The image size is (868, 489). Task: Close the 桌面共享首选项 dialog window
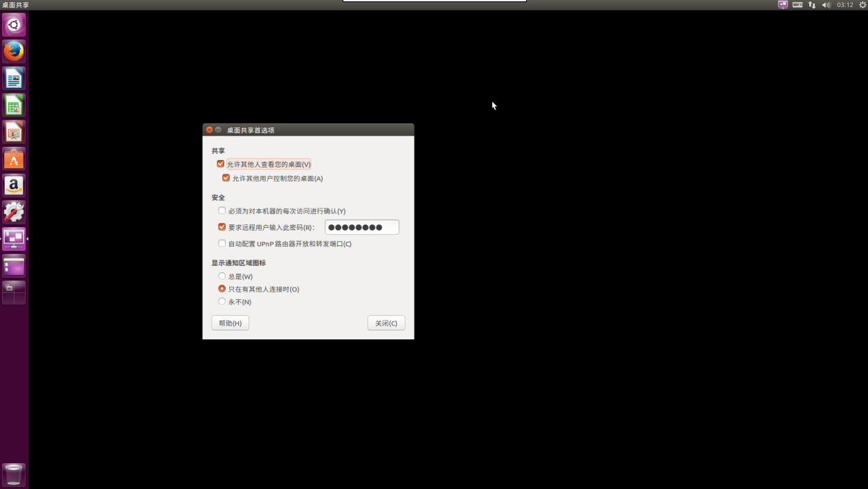point(209,130)
